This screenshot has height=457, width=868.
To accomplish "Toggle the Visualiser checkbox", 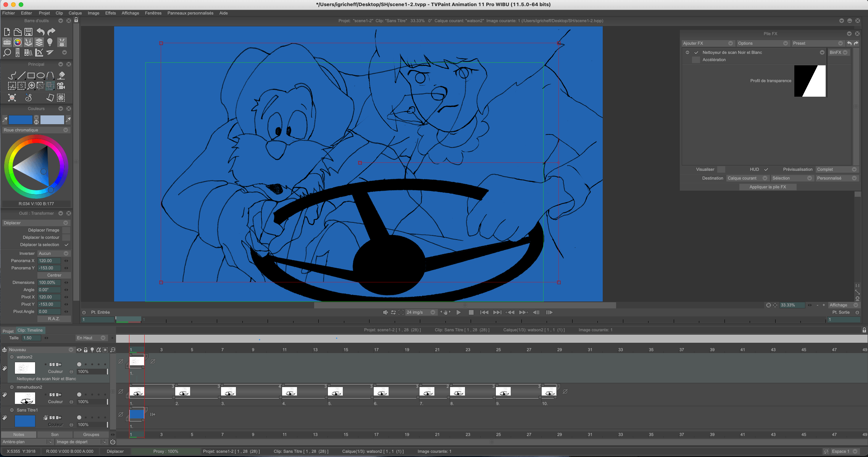I will point(721,169).
